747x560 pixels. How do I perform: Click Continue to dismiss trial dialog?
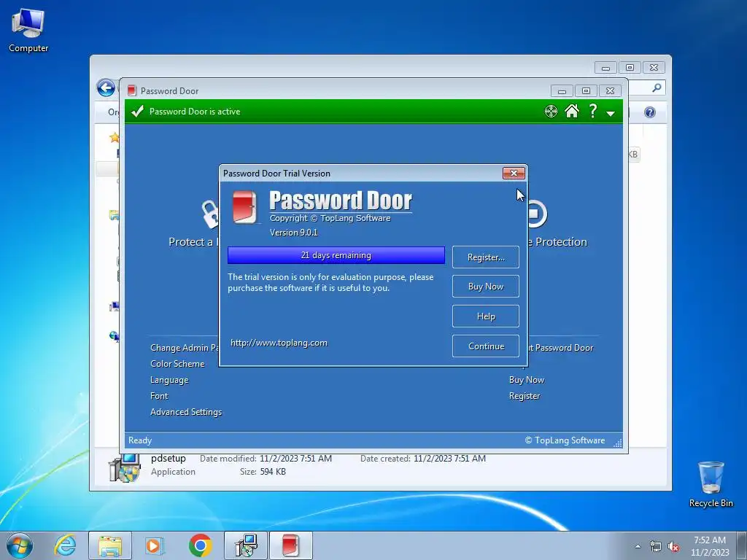(x=485, y=346)
